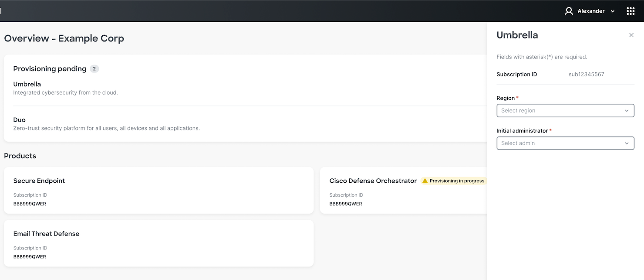Click the Alexander username in the header
The width and height of the screenshot is (644, 280).
click(x=590, y=11)
